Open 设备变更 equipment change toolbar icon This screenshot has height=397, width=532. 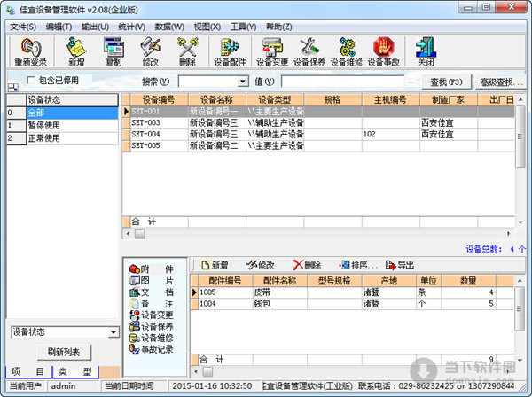(272, 51)
